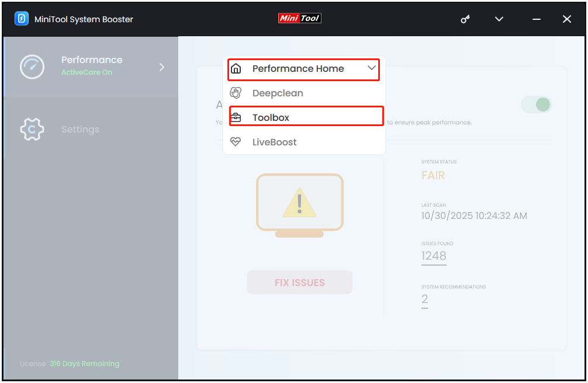588x383 pixels.
Task: Open the title bar dropdown chevron
Action: click(x=499, y=19)
